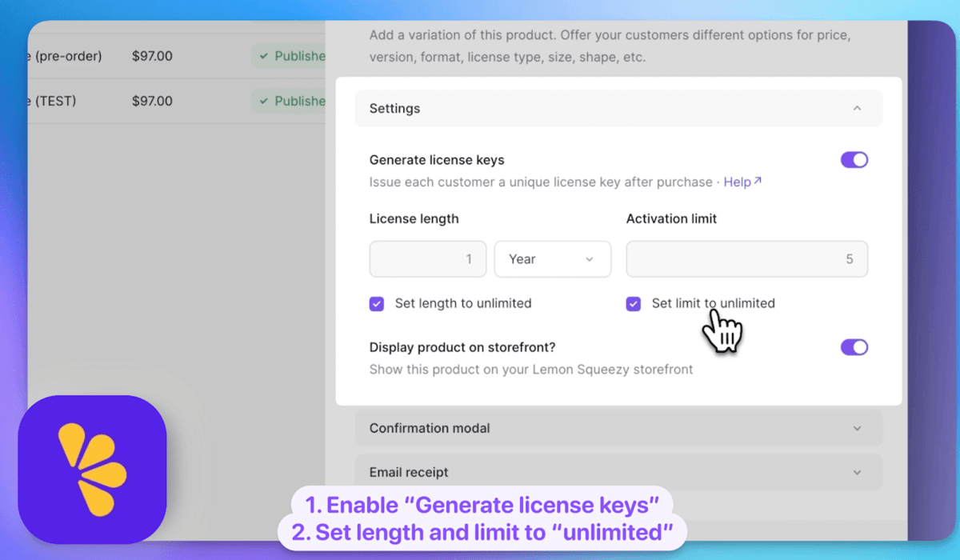Screen dimensions: 960x560
Task: Toggle the Generate license keys switch
Action: click(854, 160)
